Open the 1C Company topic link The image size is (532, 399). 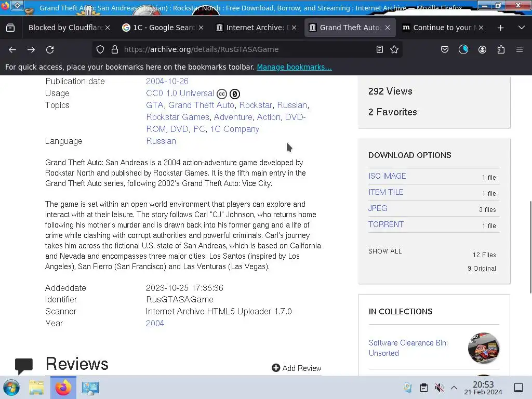point(235,129)
